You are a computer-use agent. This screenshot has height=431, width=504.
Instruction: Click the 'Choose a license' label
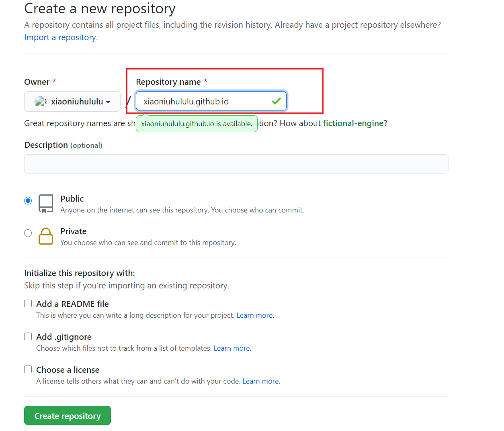pos(68,370)
